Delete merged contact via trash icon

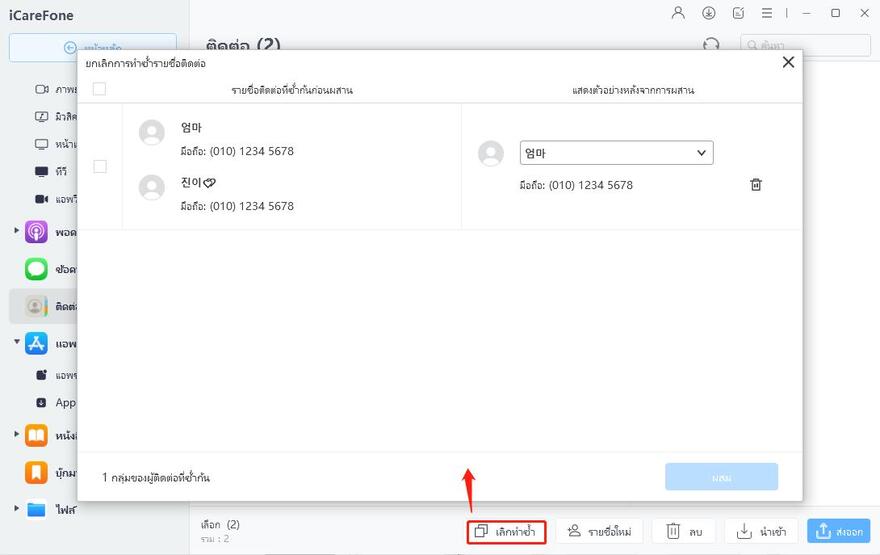(756, 185)
